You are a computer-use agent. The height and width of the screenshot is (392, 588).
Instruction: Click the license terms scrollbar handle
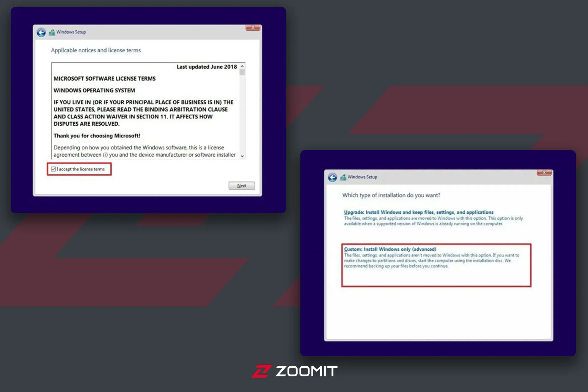(244, 74)
